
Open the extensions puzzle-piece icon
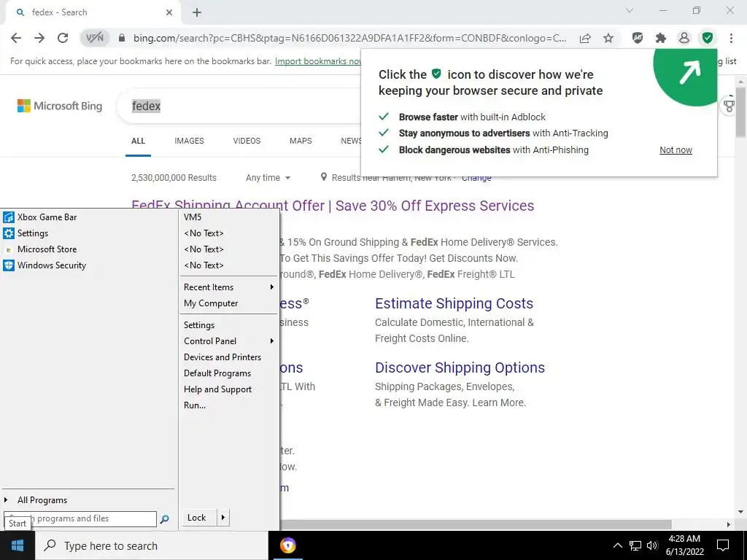click(661, 38)
